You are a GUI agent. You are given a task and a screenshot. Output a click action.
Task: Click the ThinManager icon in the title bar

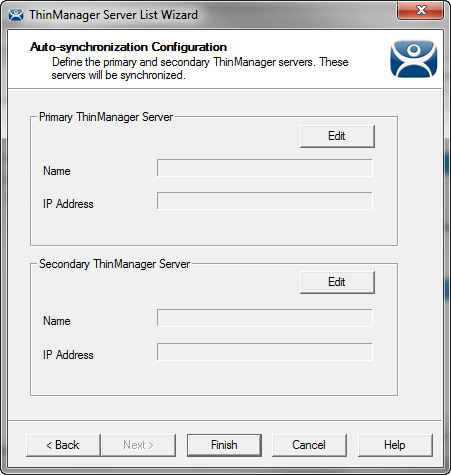tap(16, 15)
